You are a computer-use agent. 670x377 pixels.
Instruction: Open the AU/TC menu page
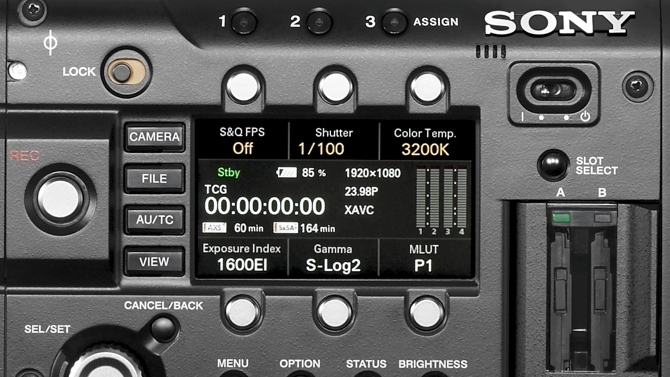pyautogui.click(x=154, y=220)
